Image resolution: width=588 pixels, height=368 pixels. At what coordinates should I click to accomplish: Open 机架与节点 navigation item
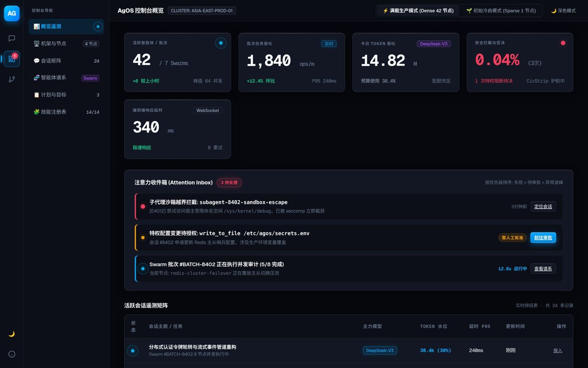pos(66,44)
